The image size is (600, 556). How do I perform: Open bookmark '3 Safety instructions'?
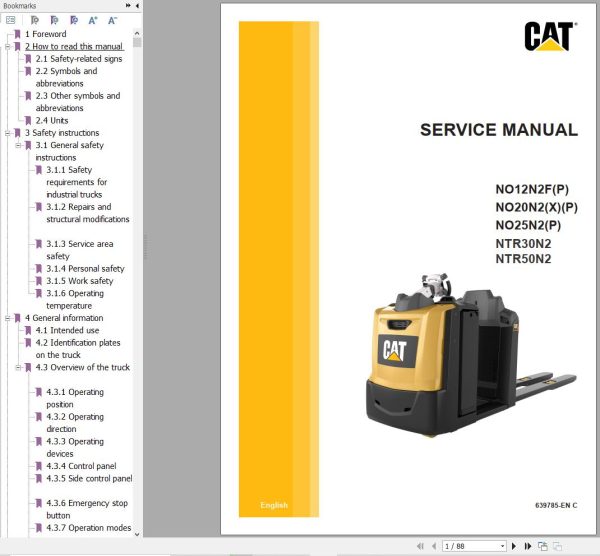click(62, 133)
